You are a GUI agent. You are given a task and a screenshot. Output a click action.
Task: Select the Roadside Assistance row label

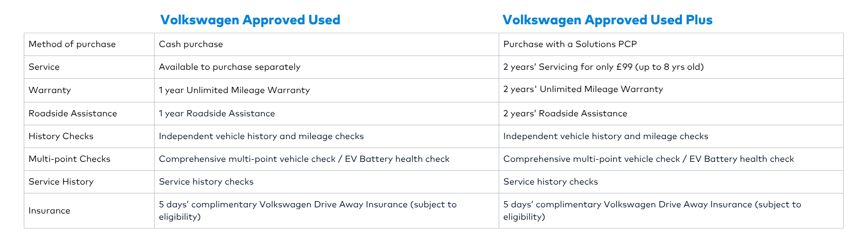[73, 114]
